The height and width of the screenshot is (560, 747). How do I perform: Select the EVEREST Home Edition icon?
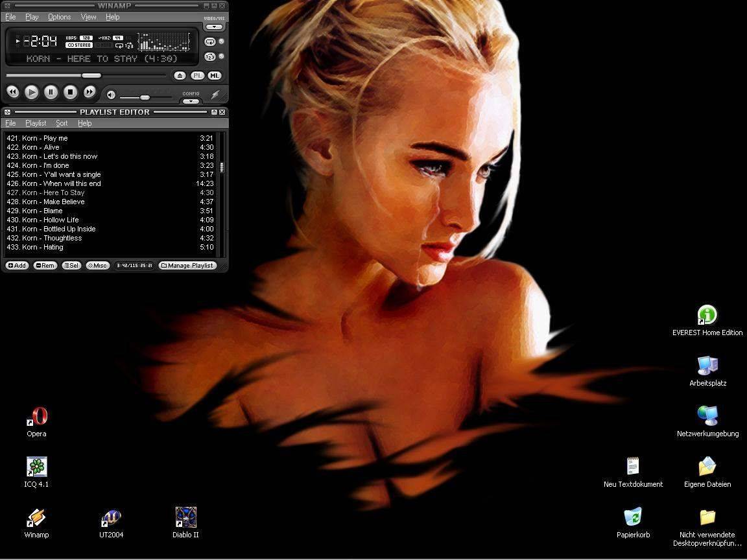pos(707,315)
